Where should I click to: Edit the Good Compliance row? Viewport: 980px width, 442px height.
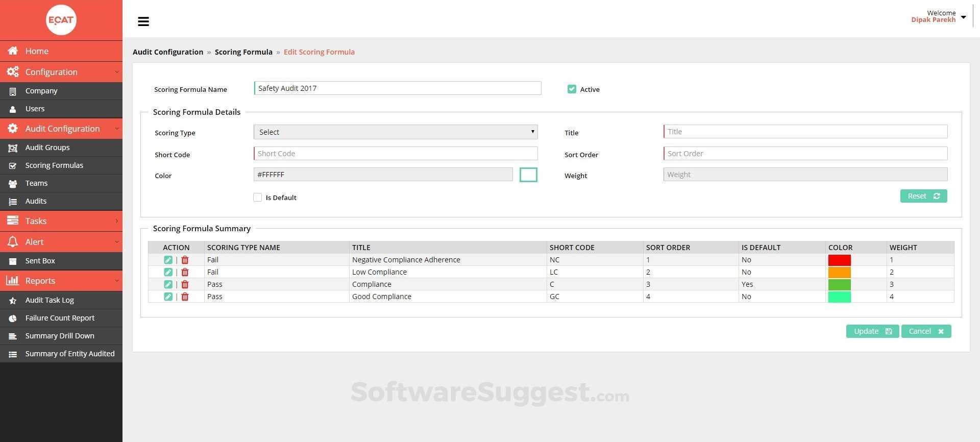click(168, 297)
